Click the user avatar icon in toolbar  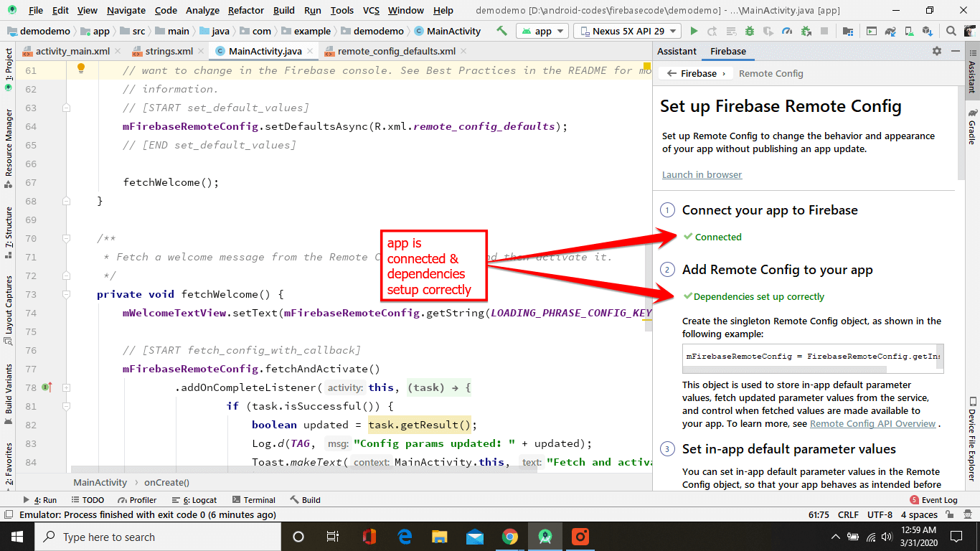(x=969, y=31)
